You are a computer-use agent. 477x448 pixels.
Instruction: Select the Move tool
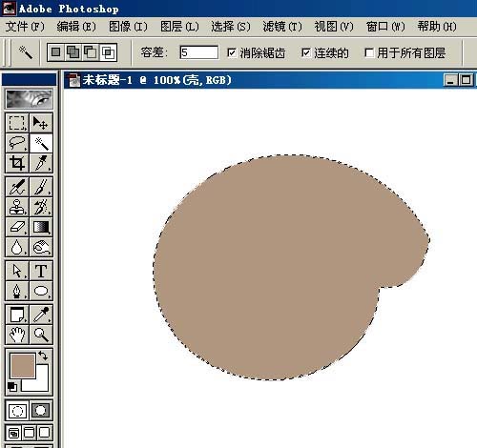(41, 123)
